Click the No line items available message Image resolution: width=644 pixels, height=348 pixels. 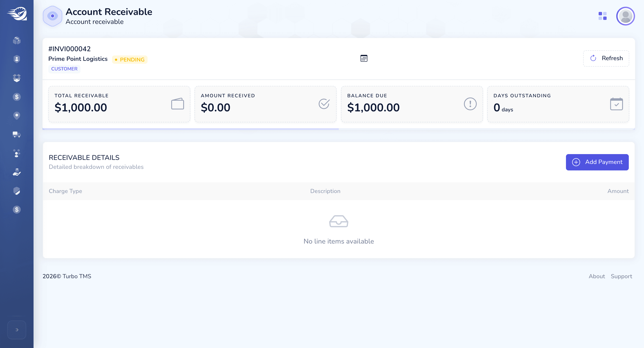coord(339,241)
